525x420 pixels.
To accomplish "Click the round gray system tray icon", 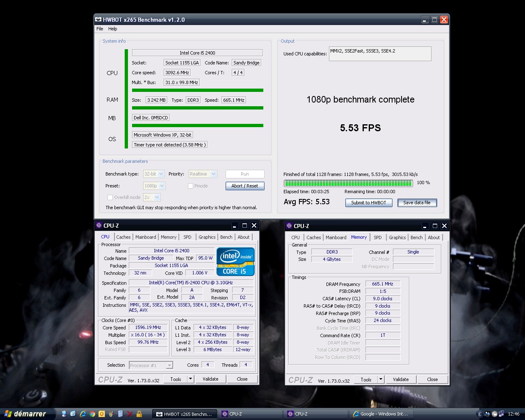I will click(x=495, y=414).
